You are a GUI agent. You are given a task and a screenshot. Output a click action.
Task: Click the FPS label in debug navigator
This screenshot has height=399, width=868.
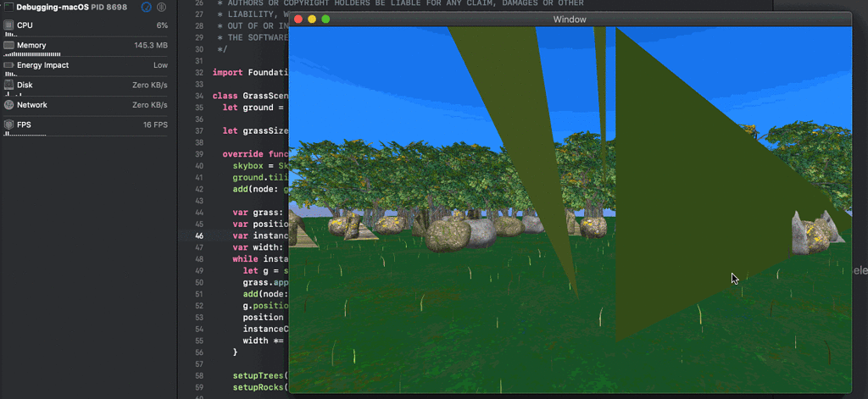click(x=24, y=125)
